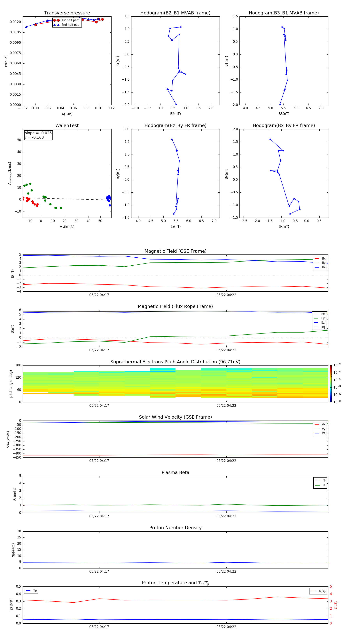Click the 'Bx(nT)' x-axis label
This screenshot has height=644, width=351.
284,227
